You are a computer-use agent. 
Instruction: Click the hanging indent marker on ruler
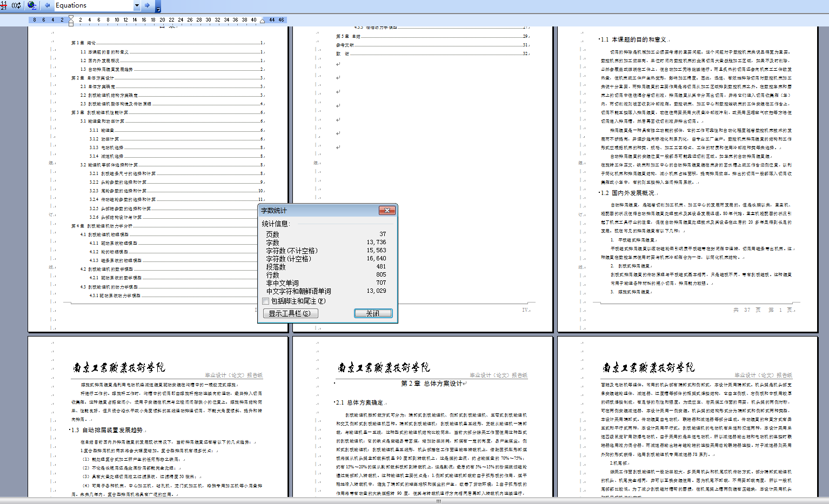[71, 22]
